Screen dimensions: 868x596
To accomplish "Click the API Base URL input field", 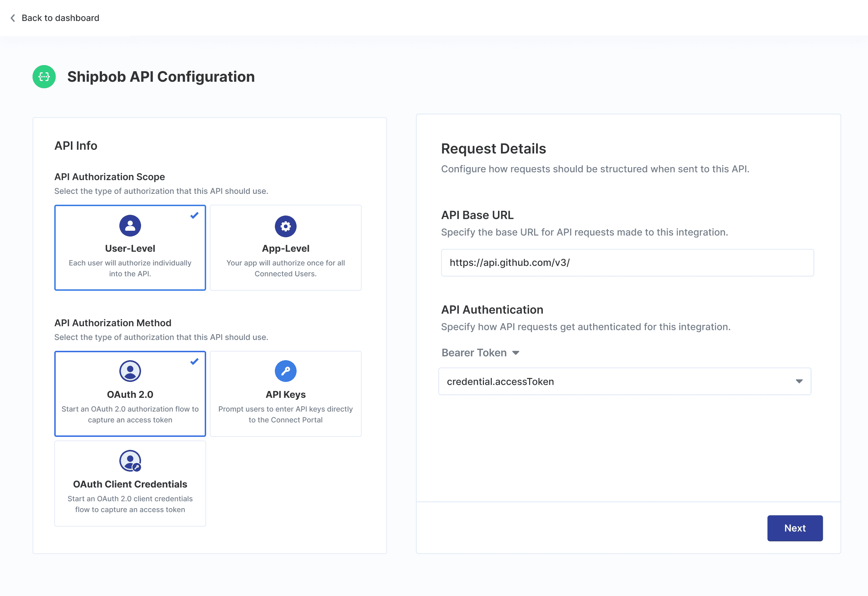I will click(x=627, y=263).
